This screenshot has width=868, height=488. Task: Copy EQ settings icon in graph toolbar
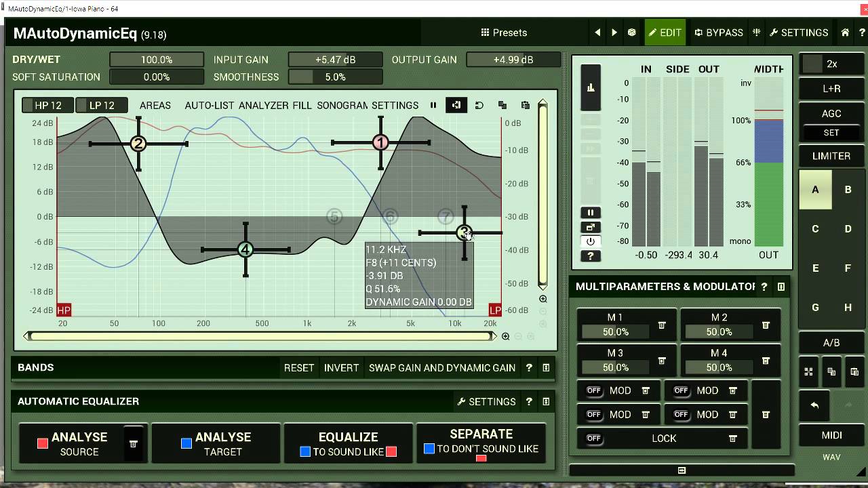pos(502,105)
